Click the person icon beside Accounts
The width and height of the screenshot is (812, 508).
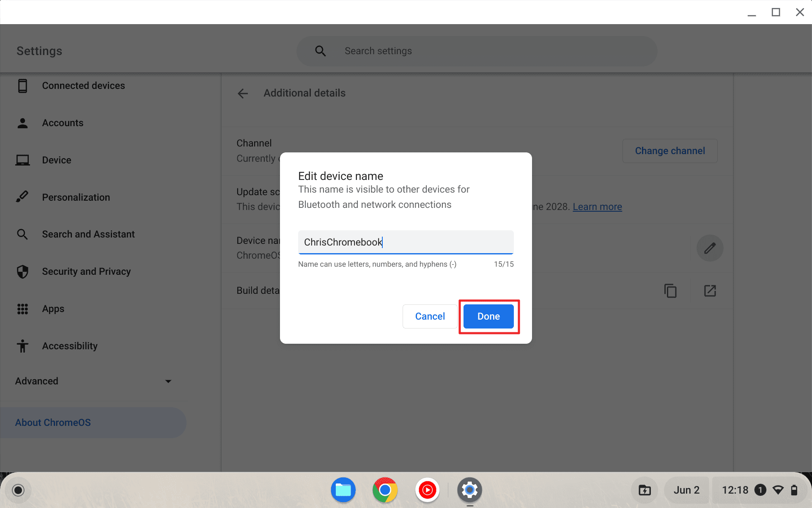coord(22,123)
